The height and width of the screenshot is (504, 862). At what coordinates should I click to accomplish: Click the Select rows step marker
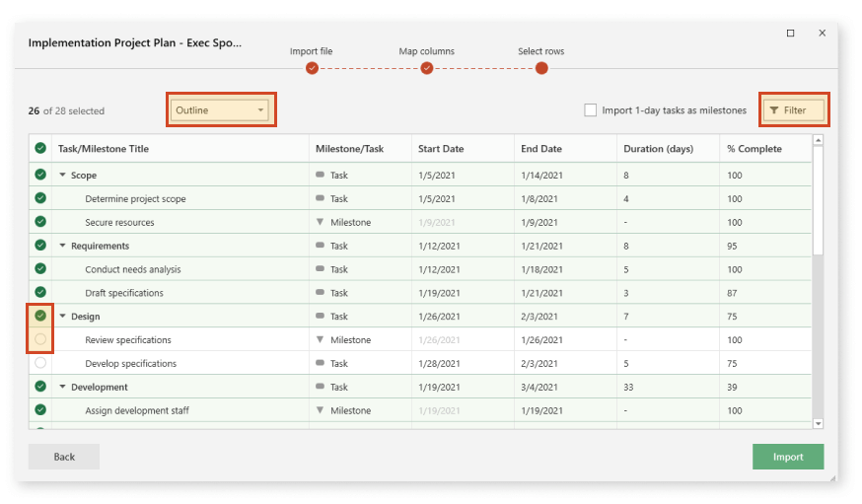pyautogui.click(x=541, y=68)
